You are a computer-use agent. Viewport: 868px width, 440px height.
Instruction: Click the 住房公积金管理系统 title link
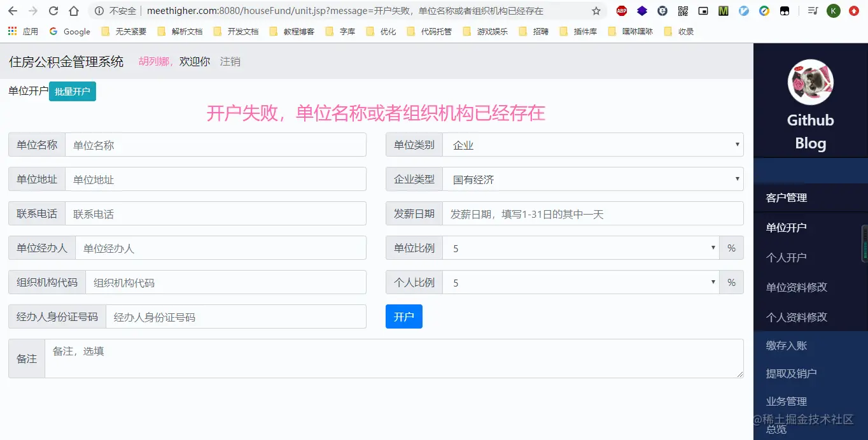(66, 62)
